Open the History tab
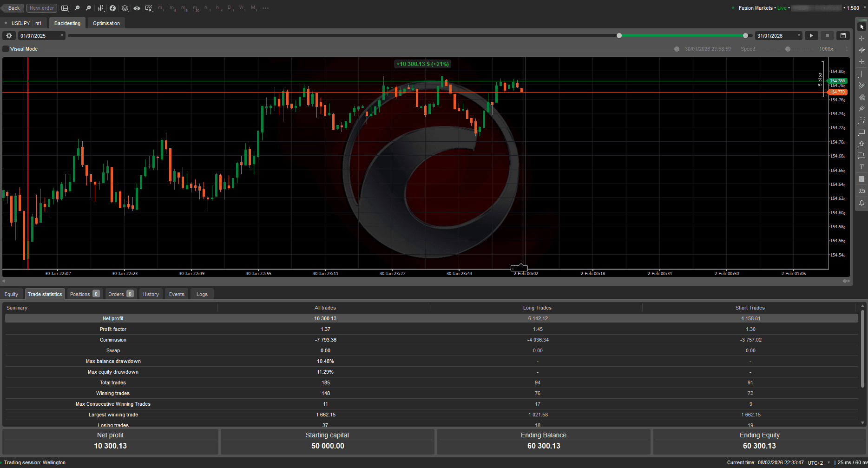This screenshot has width=868, height=468. click(151, 294)
